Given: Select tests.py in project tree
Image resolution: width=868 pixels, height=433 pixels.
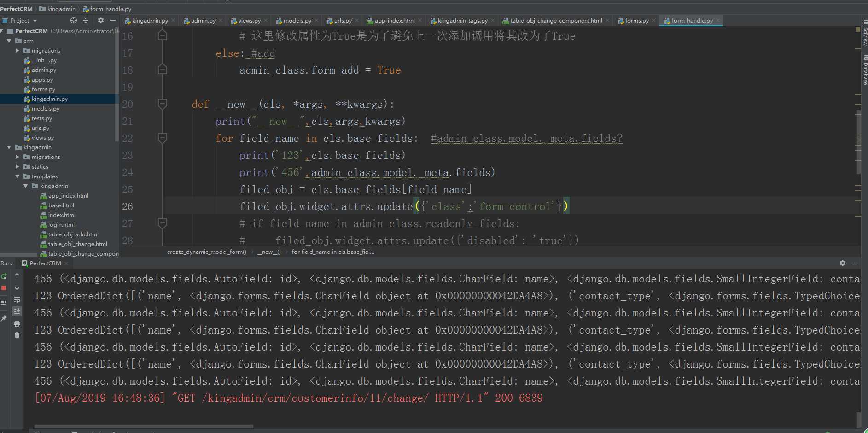Looking at the screenshot, I should coord(42,118).
